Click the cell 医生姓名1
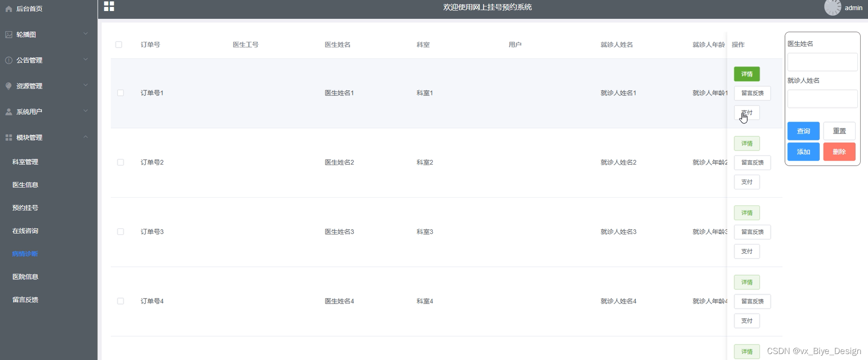The width and height of the screenshot is (868, 360). (339, 93)
